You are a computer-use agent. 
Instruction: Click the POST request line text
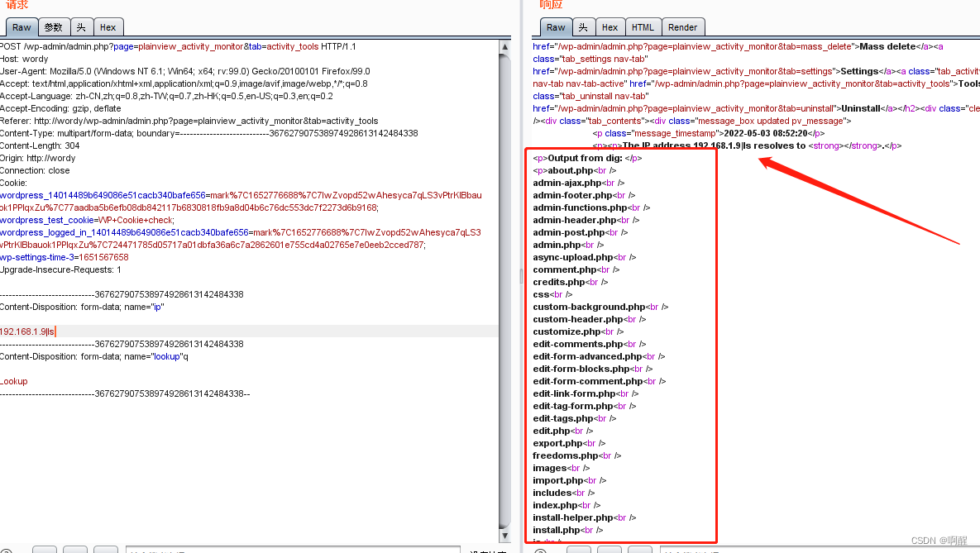178,46
